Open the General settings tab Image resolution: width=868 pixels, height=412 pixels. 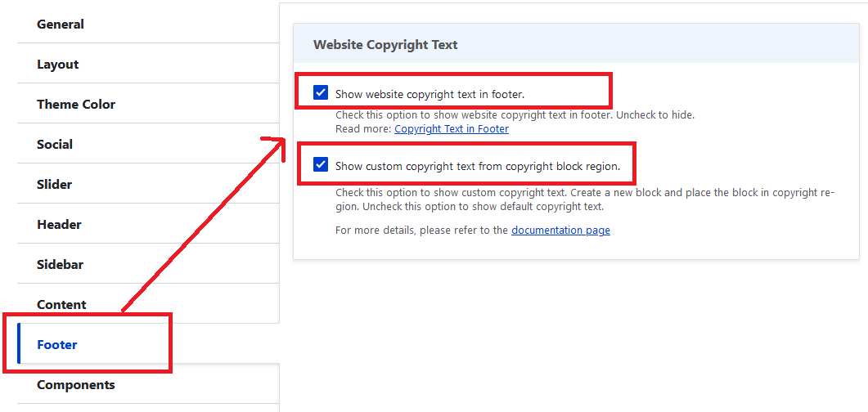[x=61, y=25]
